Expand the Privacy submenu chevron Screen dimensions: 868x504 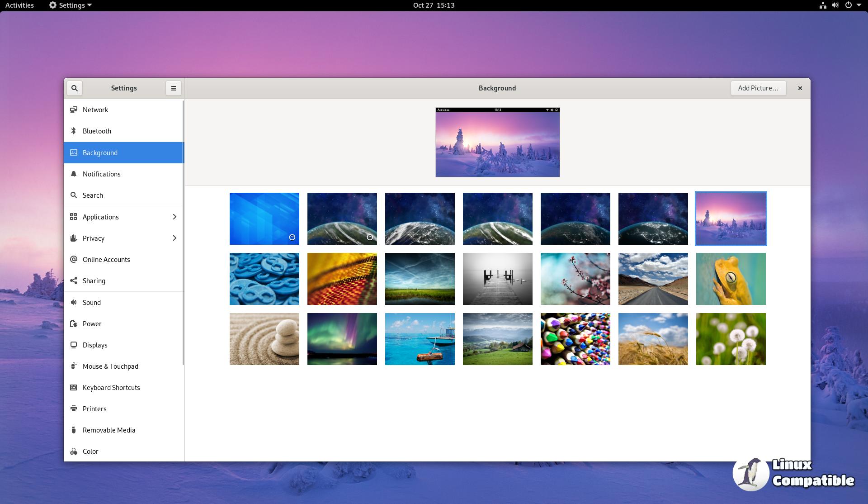tap(175, 238)
